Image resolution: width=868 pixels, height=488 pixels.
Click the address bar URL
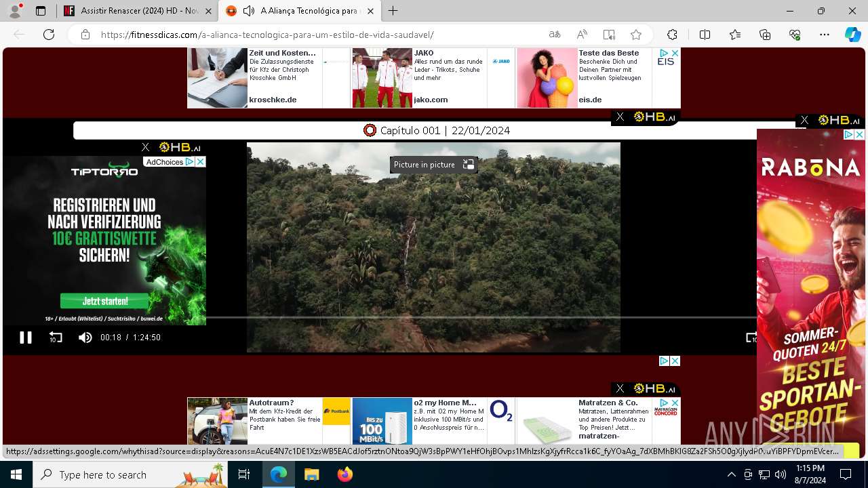pos(267,35)
